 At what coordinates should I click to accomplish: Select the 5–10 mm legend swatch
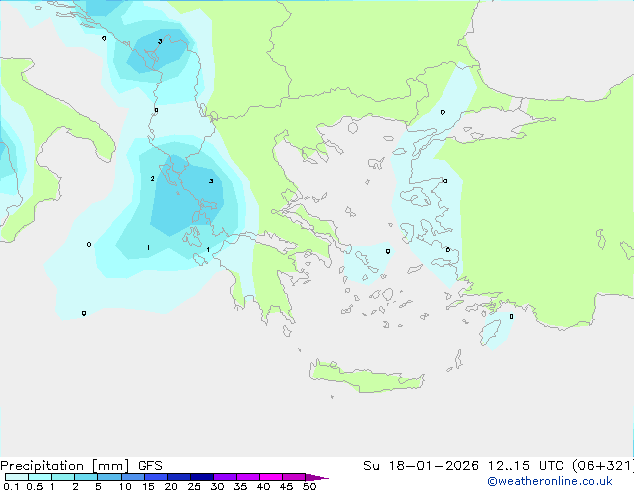pyautogui.click(x=109, y=477)
